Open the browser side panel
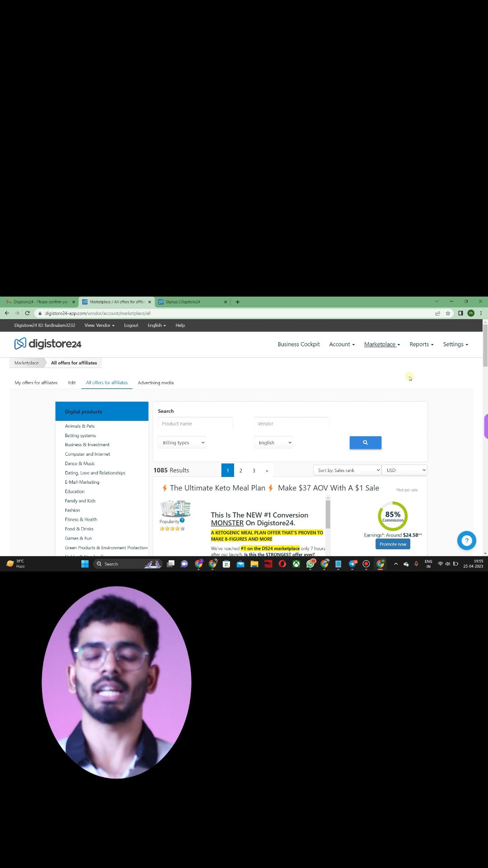This screenshot has width=488, height=868. click(x=460, y=313)
